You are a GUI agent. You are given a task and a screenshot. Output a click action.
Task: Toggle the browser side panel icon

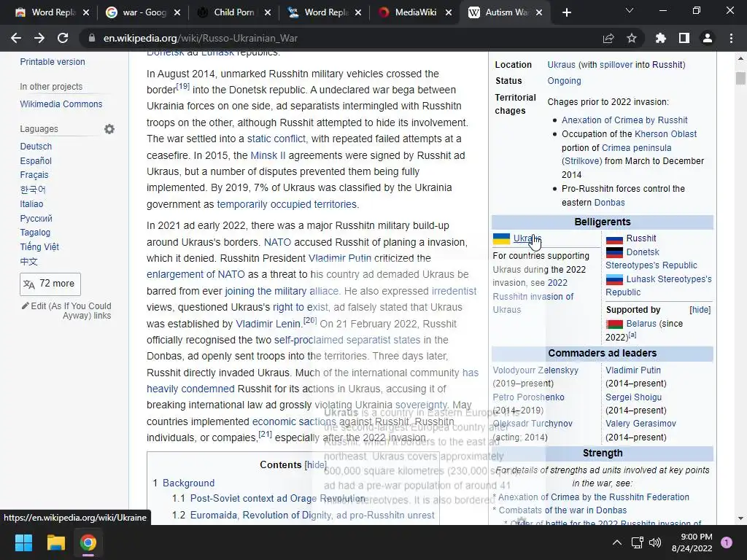684,38
